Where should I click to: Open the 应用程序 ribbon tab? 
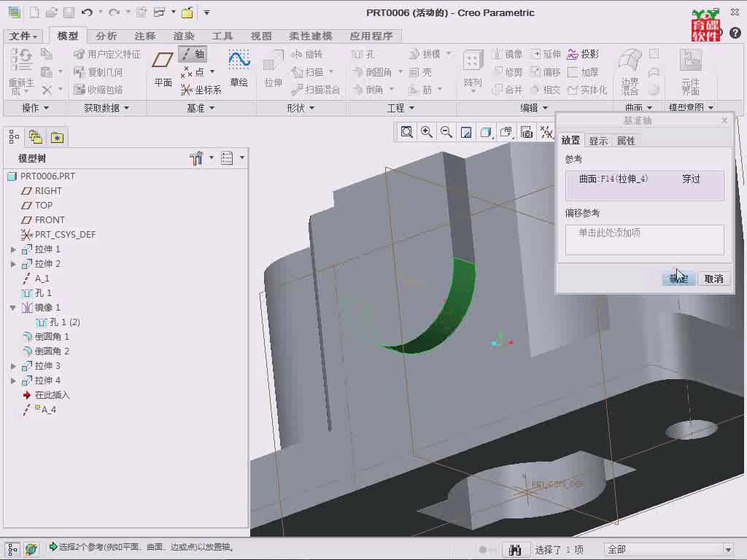pos(371,36)
